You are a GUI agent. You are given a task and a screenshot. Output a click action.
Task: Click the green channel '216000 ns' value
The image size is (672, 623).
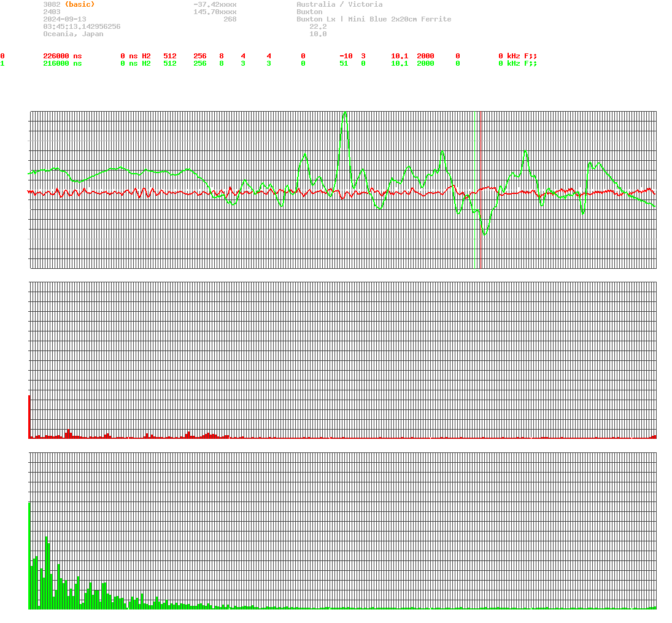pos(63,63)
